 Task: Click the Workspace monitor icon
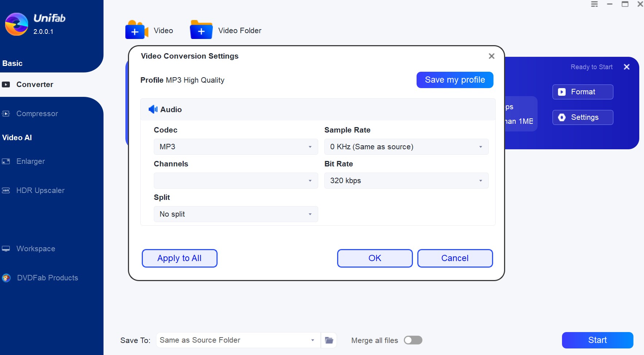coord(6,249)
